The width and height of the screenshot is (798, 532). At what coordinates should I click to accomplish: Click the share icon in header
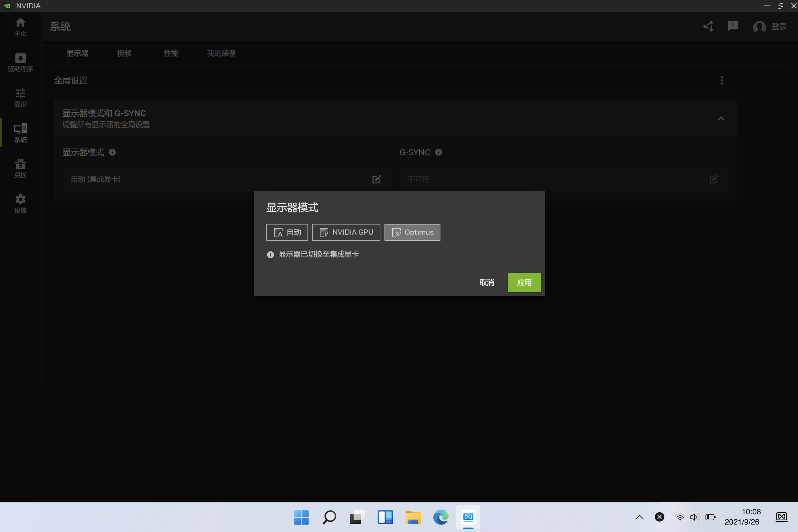click(708, 27)
